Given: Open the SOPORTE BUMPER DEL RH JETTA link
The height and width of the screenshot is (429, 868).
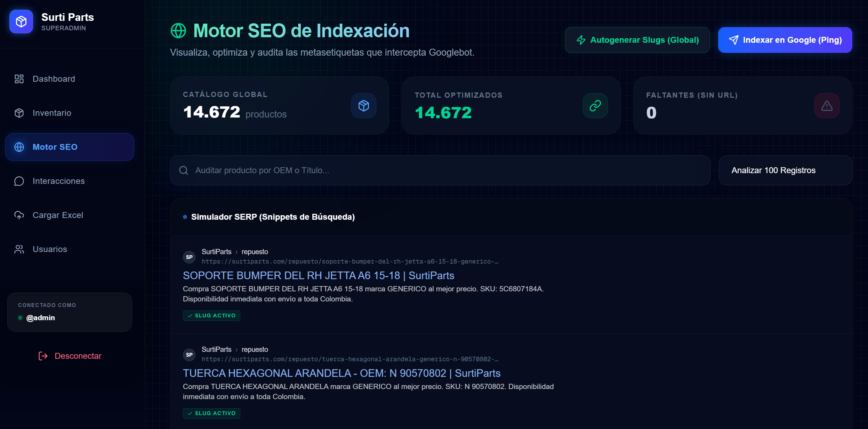Looking at the screenshot, I should coord(318,275).
